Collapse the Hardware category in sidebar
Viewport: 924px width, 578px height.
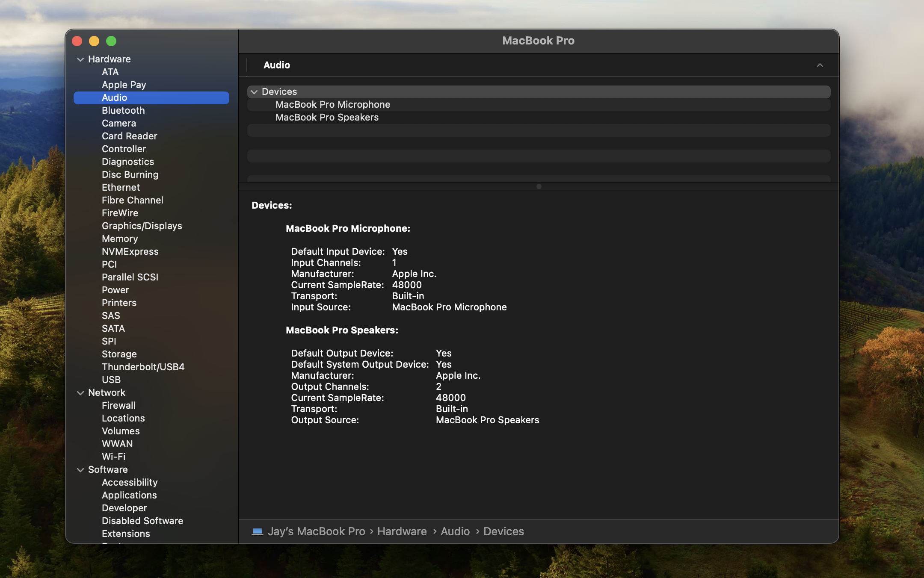point(80,59)
